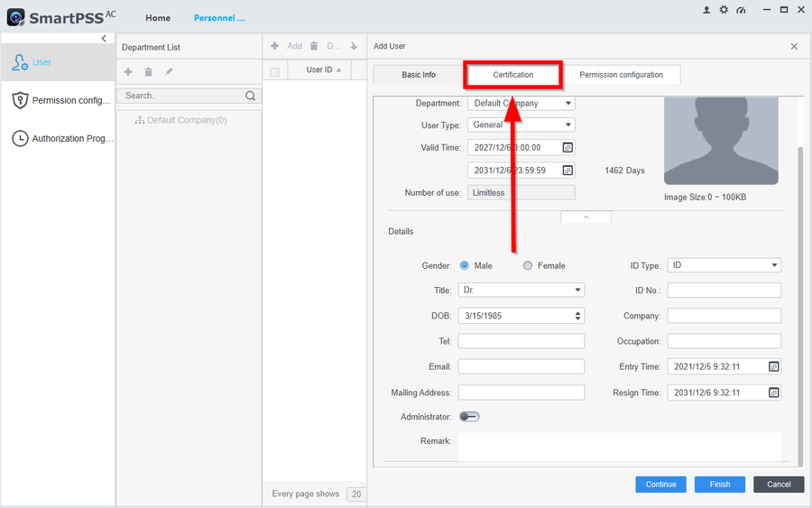Select the Female gender option
The image size is (812, 508).
pyautogui.click(x=529, y=265)
